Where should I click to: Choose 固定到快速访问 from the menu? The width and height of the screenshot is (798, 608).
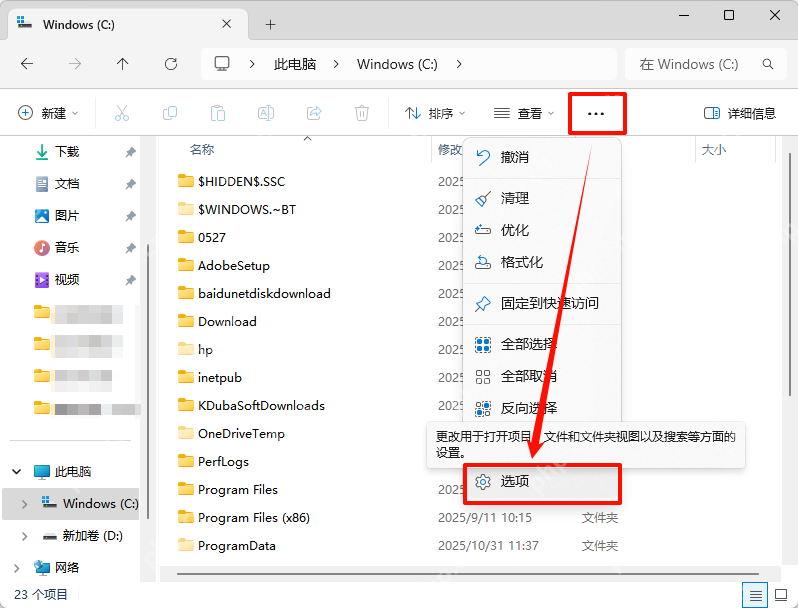pyautogui.click(x=542, y=303)
